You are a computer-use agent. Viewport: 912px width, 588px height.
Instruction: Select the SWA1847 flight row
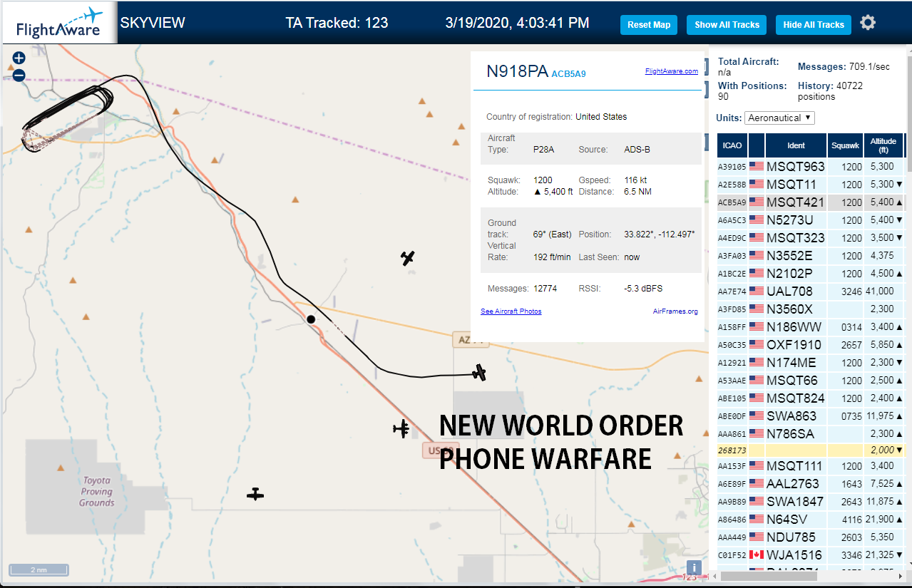pyautogui.click(x=811, y=502)
